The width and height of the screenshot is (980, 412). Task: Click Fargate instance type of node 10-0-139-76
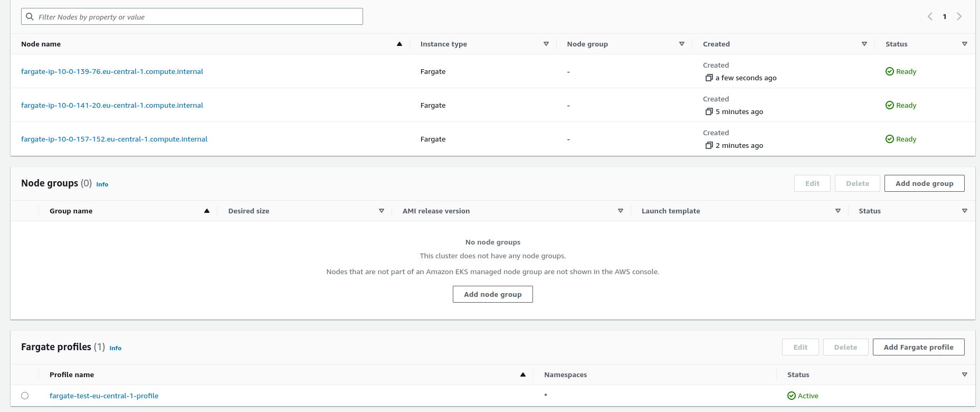(433, 71)
